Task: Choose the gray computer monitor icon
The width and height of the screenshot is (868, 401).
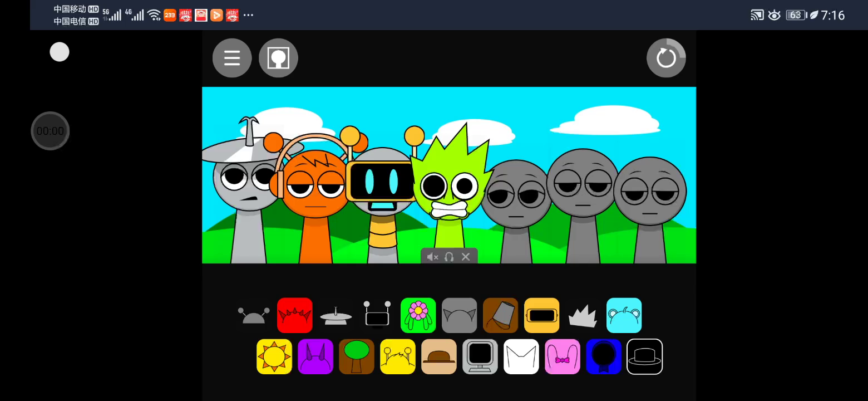Action: [x=480, y=357]
